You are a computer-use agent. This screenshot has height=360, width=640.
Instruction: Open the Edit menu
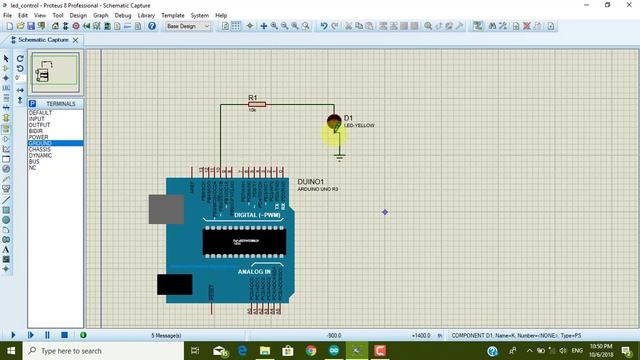(x=23, y=16)
